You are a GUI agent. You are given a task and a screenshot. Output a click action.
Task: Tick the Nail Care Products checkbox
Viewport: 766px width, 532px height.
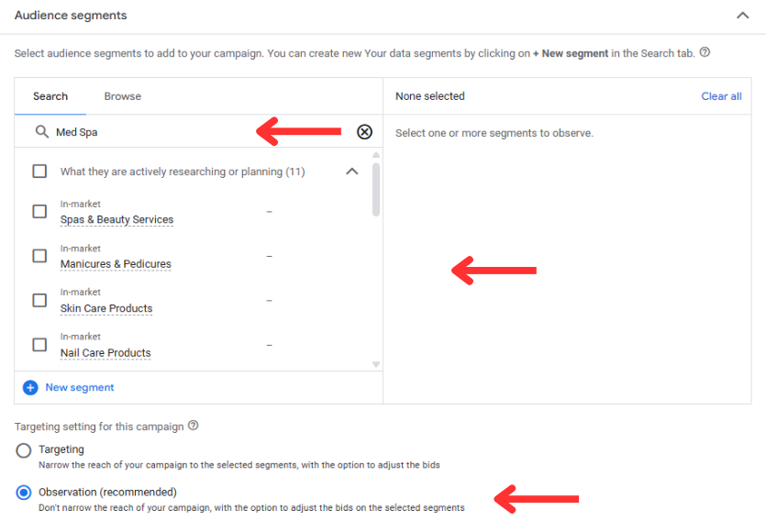click(x=39, y=345)
